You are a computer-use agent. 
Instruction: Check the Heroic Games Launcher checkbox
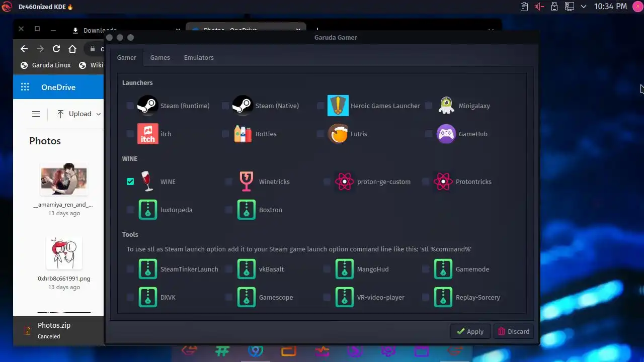tap(320, 106)
